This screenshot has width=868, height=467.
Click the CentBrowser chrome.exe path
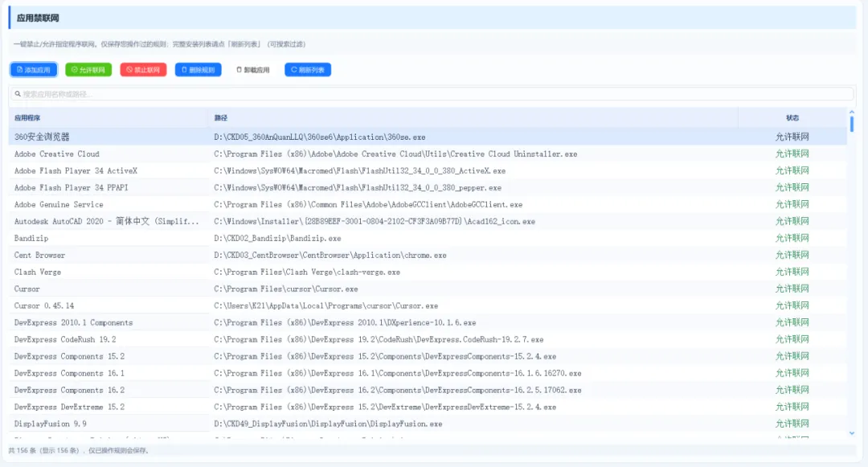330,255
